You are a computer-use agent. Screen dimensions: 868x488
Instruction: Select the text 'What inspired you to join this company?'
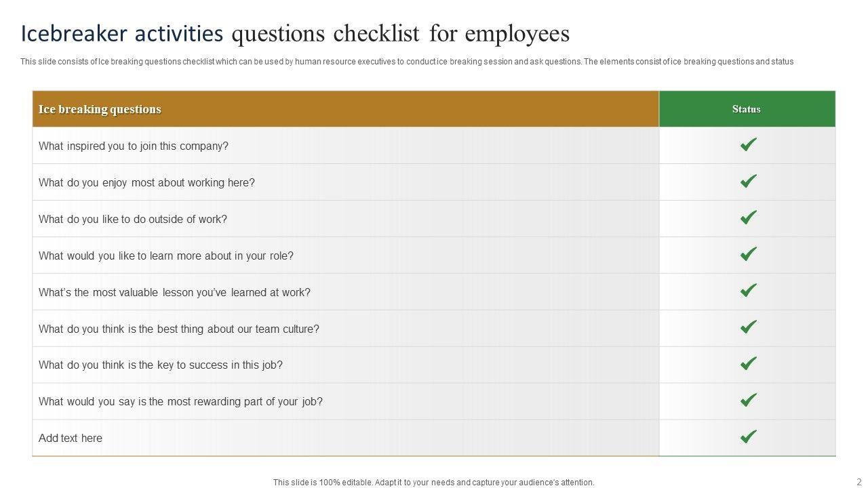tap(134, 146)
